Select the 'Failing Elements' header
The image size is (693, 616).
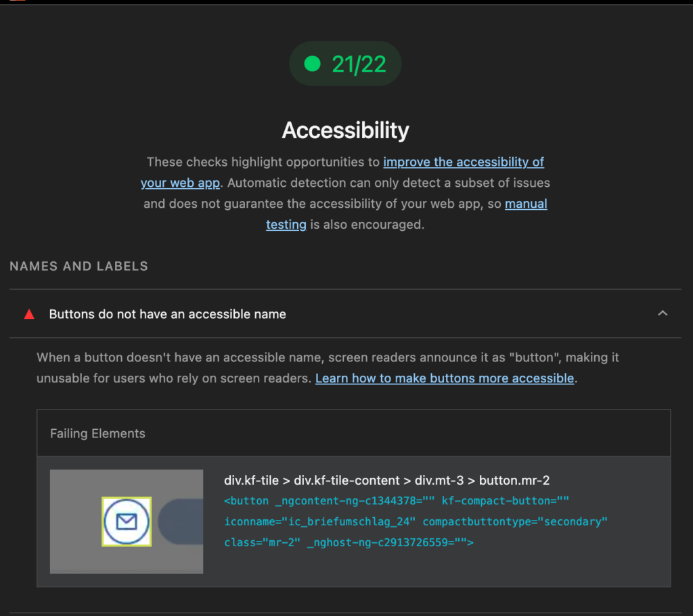coord(97,433)
